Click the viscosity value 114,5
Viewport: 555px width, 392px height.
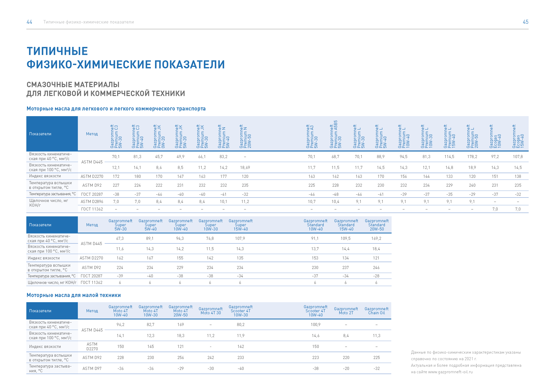pyautogui.click(x=449, y=157)
